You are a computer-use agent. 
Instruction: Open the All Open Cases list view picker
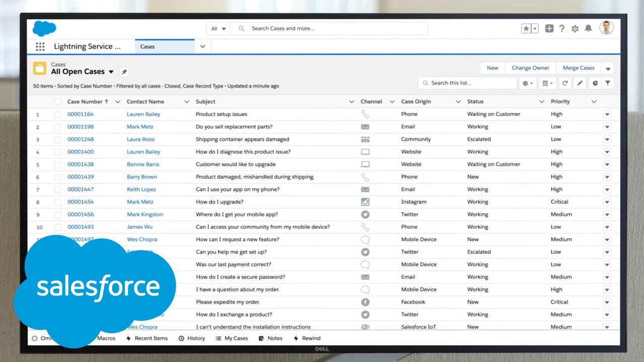tap(111, 72)
